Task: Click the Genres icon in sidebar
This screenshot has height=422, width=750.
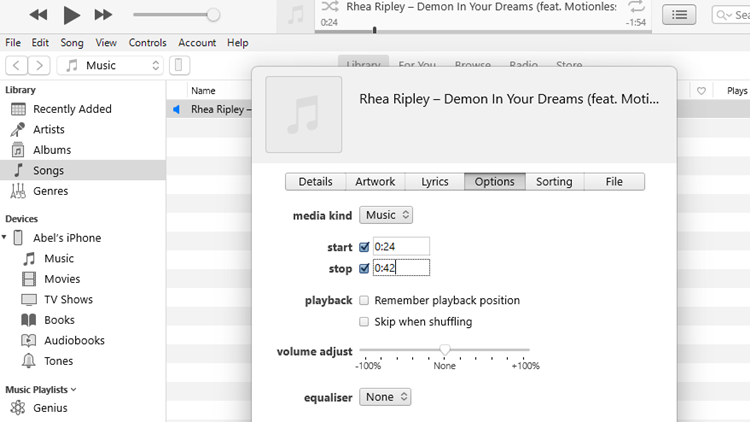Action: [x=18, y=191]
